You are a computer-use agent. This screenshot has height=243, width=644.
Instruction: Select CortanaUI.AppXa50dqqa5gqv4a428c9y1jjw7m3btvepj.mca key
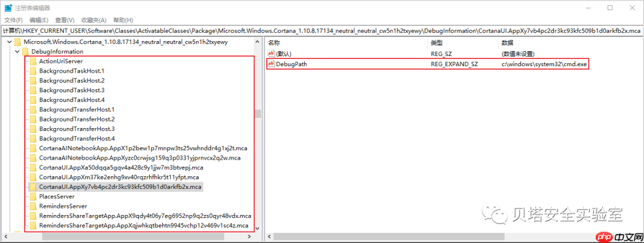[x=121, y=167]
